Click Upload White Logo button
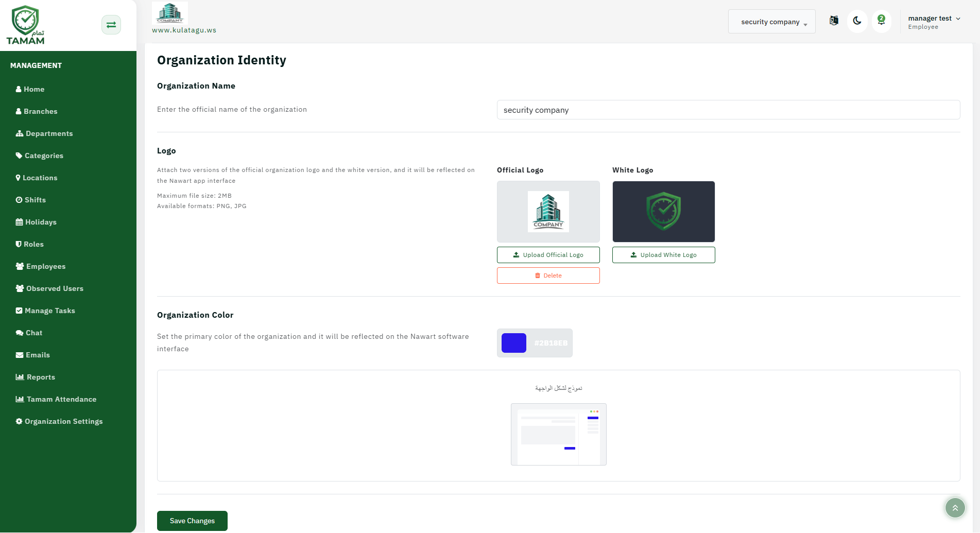Screen dimensions: 980x533 click(664, 255)
